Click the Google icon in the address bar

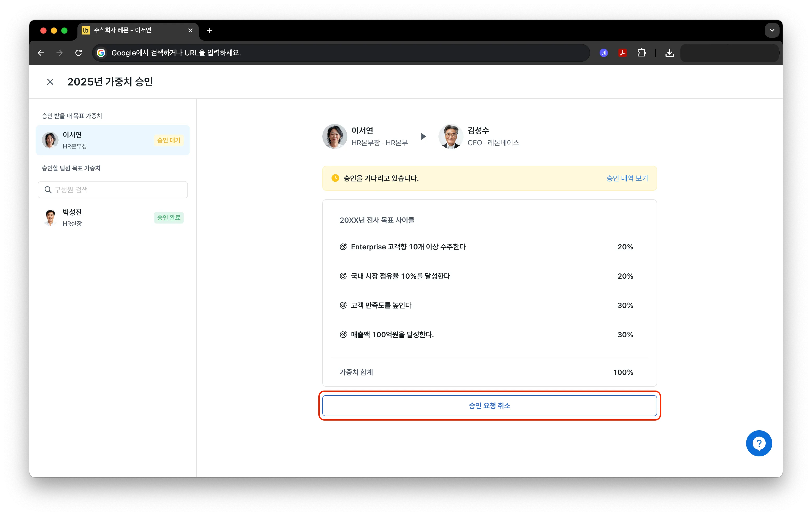pos(101,53)
